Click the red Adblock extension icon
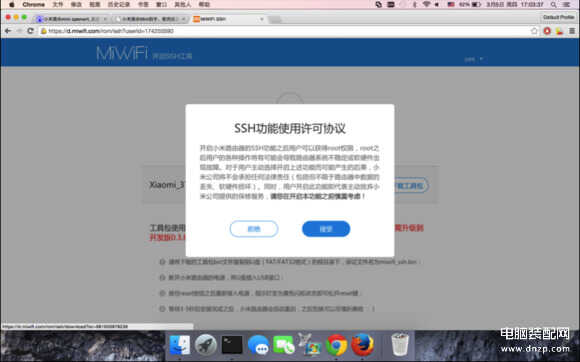This screenshot has width=580, height=362. tap(547, 31)
